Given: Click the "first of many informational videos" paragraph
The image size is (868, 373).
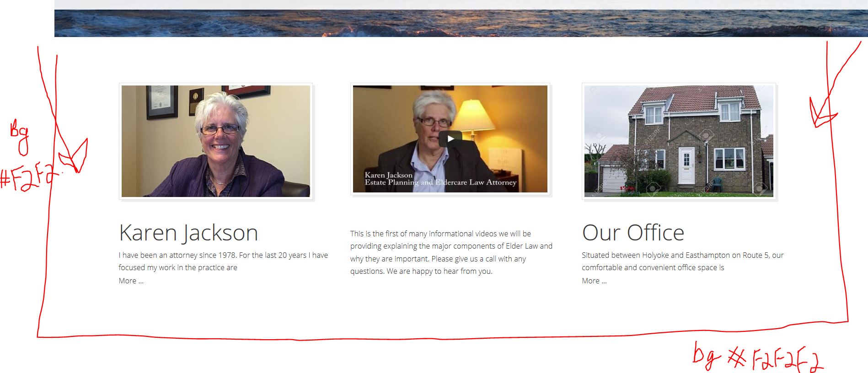Looking at the screenshot, I should [451, 252].
